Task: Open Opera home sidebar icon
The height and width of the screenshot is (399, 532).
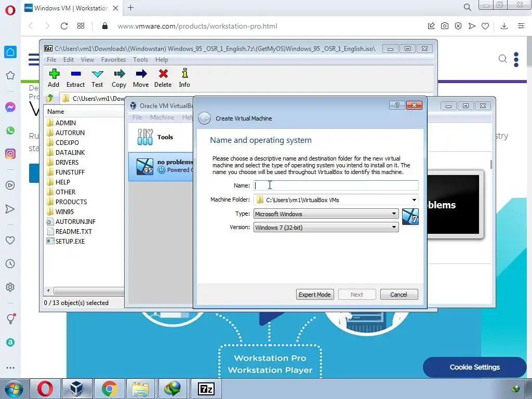Action: 10,52
